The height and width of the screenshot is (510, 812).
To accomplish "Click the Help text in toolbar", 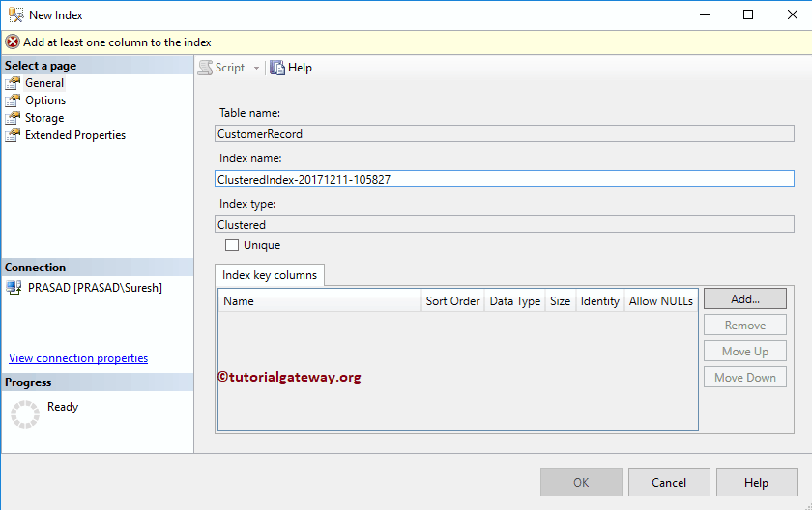I will point(300,68).
